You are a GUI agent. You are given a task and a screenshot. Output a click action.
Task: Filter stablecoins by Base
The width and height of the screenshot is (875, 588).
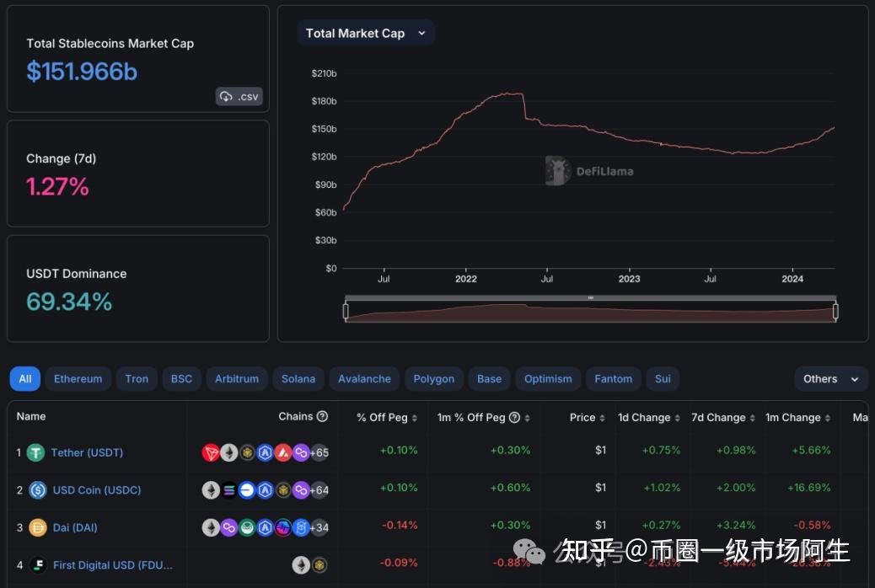tap(490, 379)
